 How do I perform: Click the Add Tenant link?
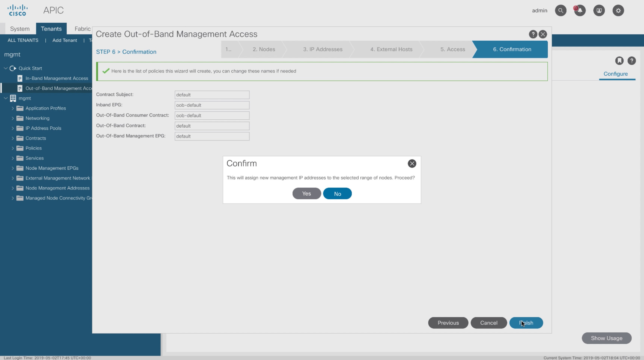[x=64, y=40]
